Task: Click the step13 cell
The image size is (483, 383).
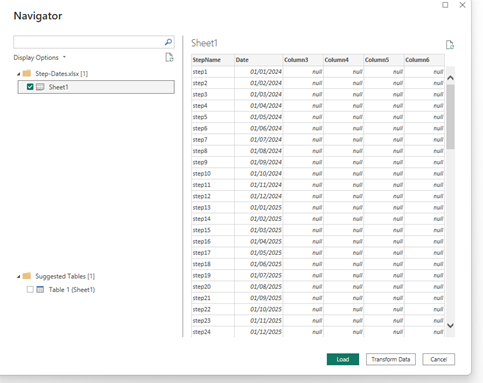Action: pos(213,208)
